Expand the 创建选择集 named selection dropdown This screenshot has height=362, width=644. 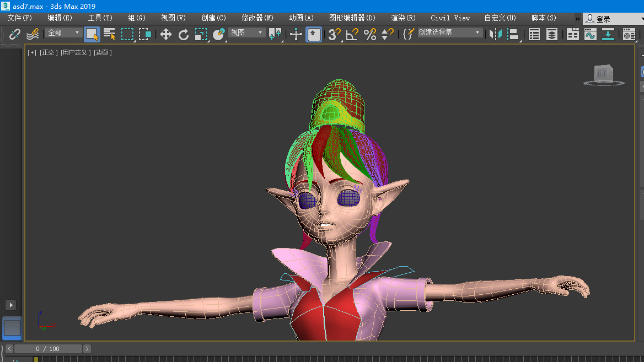tap(449, 33)
